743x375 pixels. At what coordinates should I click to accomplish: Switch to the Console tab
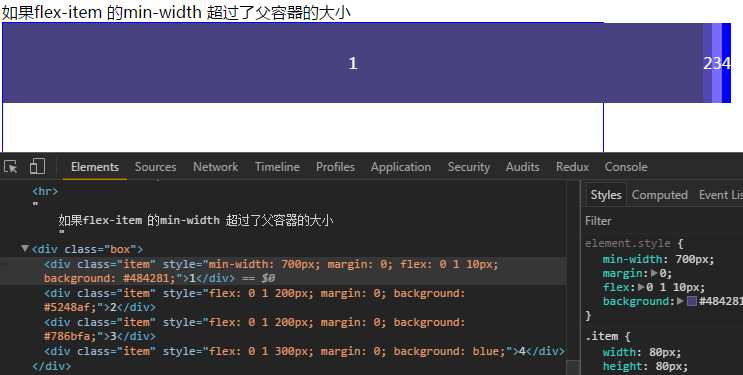point(626,167)
